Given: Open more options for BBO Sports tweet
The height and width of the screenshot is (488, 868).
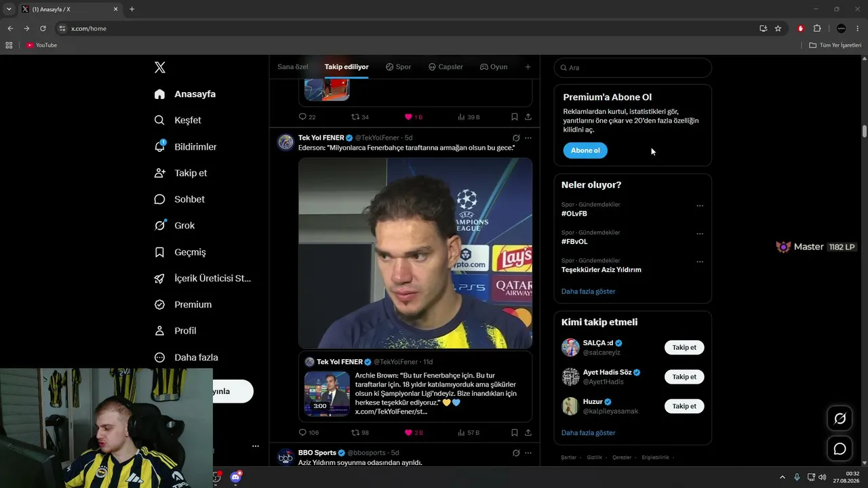Looking at the screenshot, I should (528, 453).
